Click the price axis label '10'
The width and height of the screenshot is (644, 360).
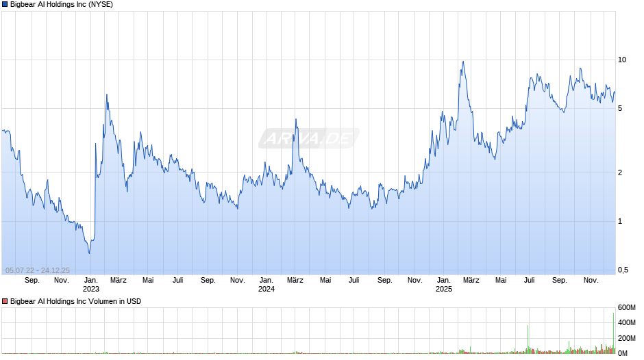[622, 60]
